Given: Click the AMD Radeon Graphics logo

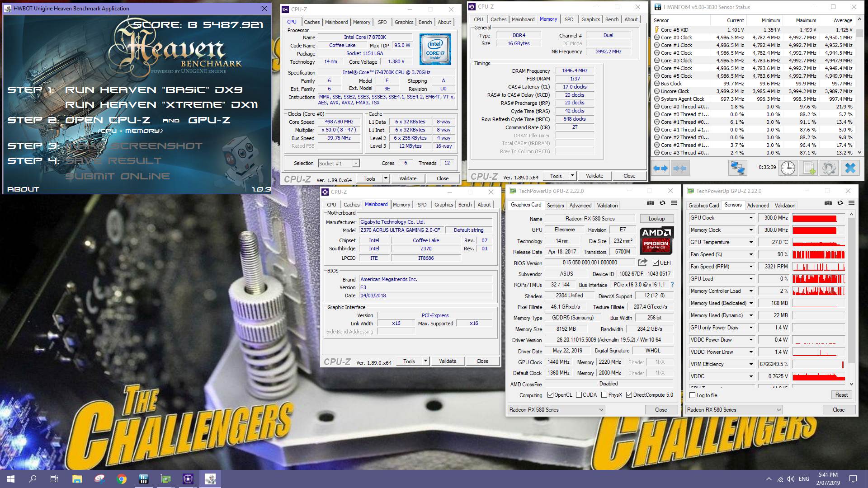Looking at the screenshot, I should click(656, 240).
